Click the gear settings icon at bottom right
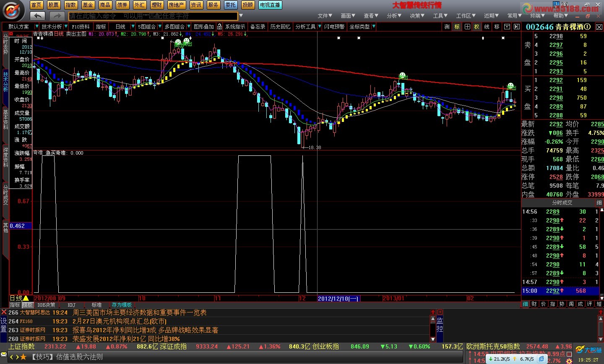 [x=569, y=361]
